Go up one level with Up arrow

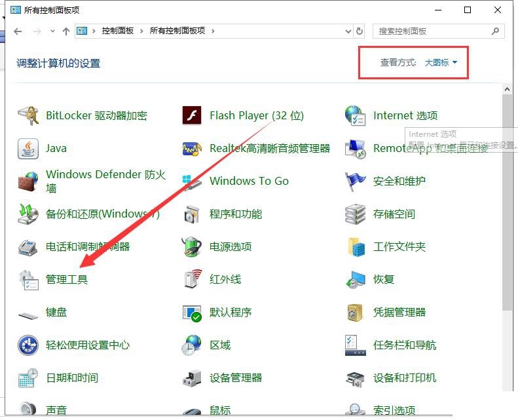click(66, 31)
